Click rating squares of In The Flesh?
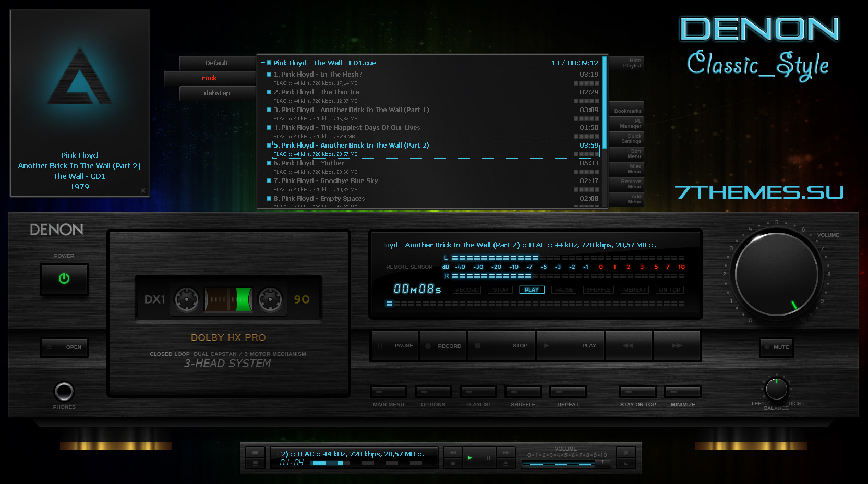The width and height of the screenshot is (868, 484). coord(586,83)
